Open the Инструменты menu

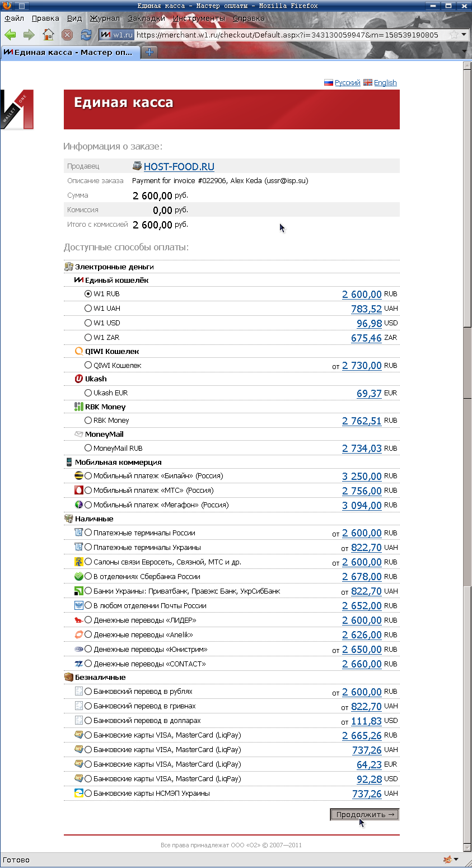pyautogui.click(x=199, y=18)
